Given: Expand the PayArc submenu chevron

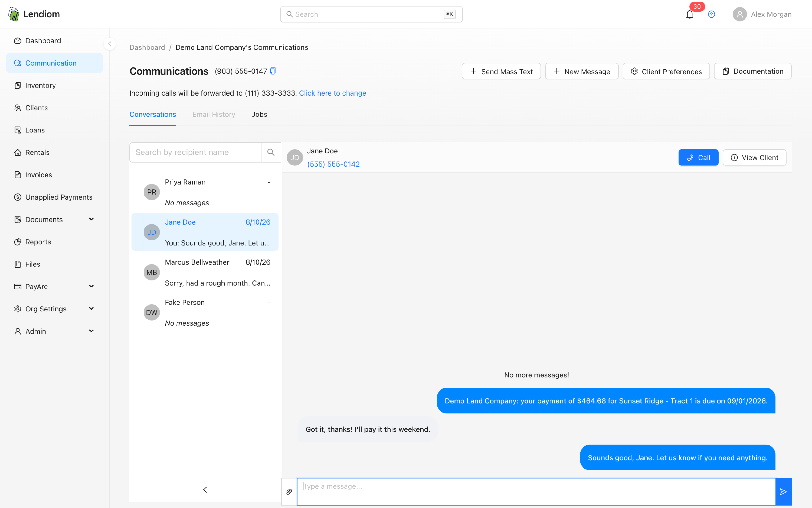Looking at the screenshot, I should point(91,286).
